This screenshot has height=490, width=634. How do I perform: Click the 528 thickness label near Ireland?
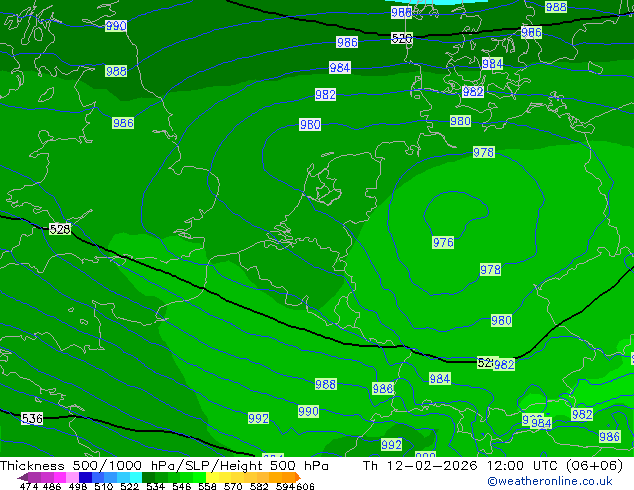click(x=60, y=229)
